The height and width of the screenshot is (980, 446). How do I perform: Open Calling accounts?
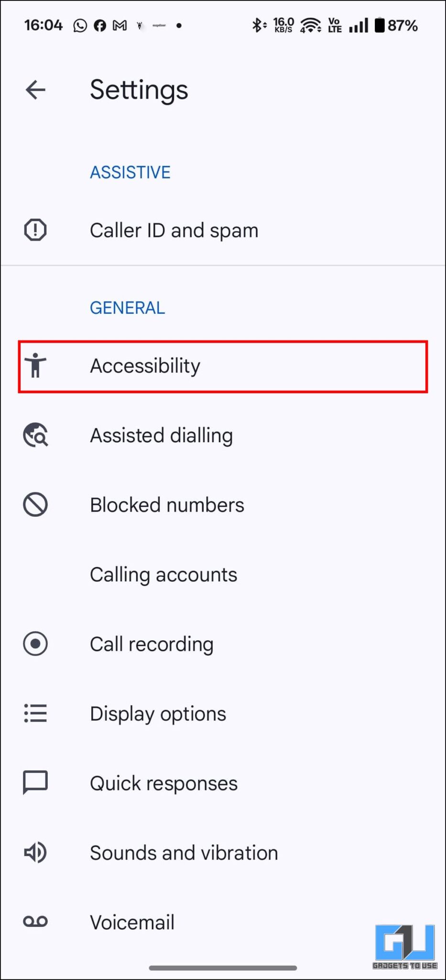coord(163,574)
